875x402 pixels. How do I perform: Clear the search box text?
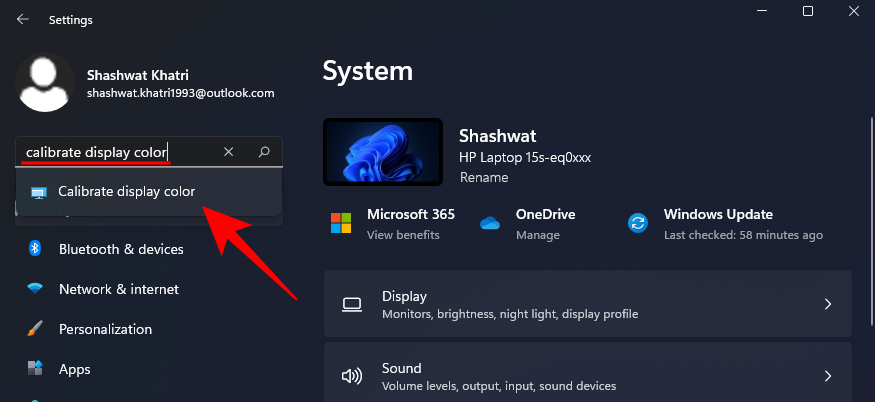click(229, 152)
